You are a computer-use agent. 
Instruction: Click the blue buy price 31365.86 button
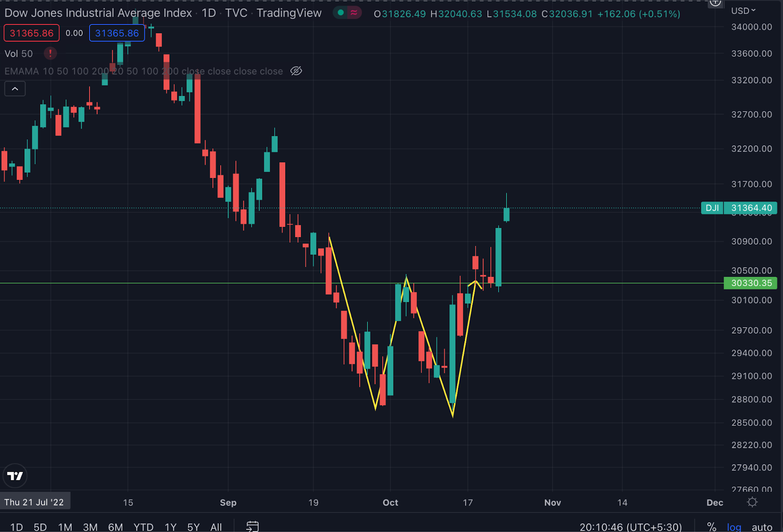tap(117, 33)
